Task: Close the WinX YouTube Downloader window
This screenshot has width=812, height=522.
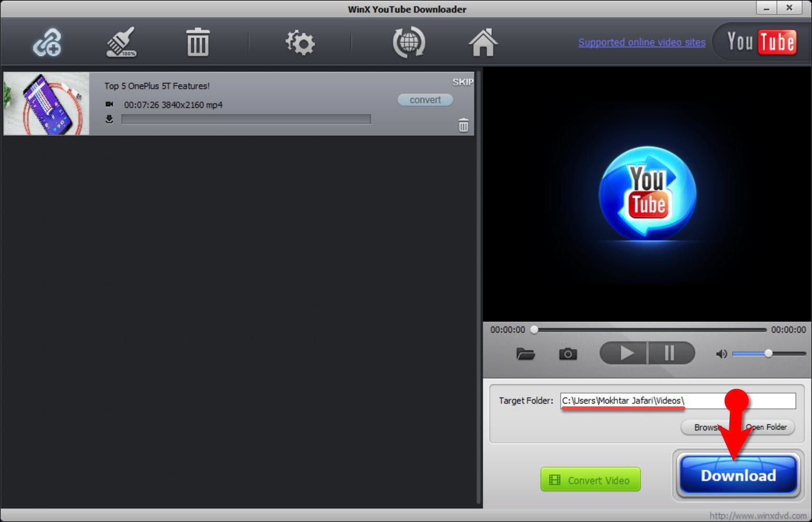Action: click(x=789, y=8)
